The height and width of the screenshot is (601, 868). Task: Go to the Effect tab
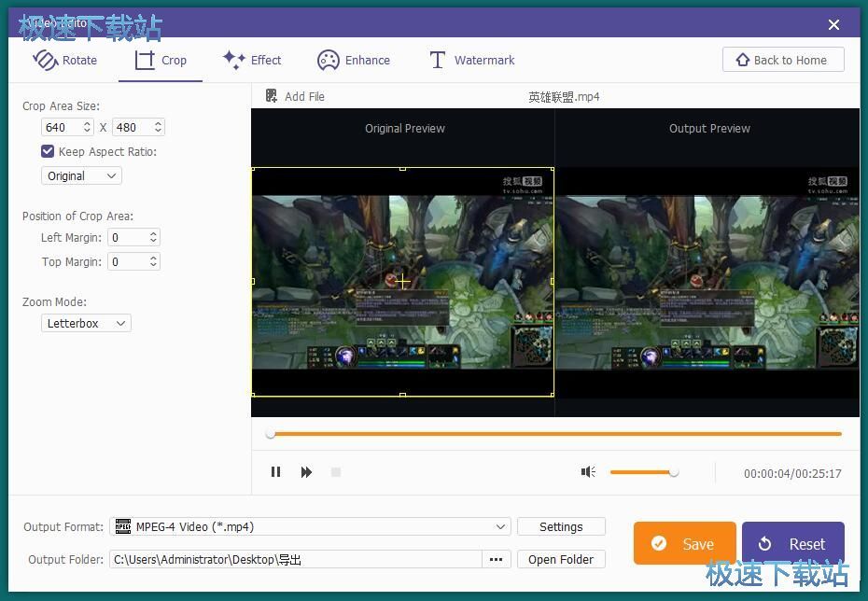[252, 60]
